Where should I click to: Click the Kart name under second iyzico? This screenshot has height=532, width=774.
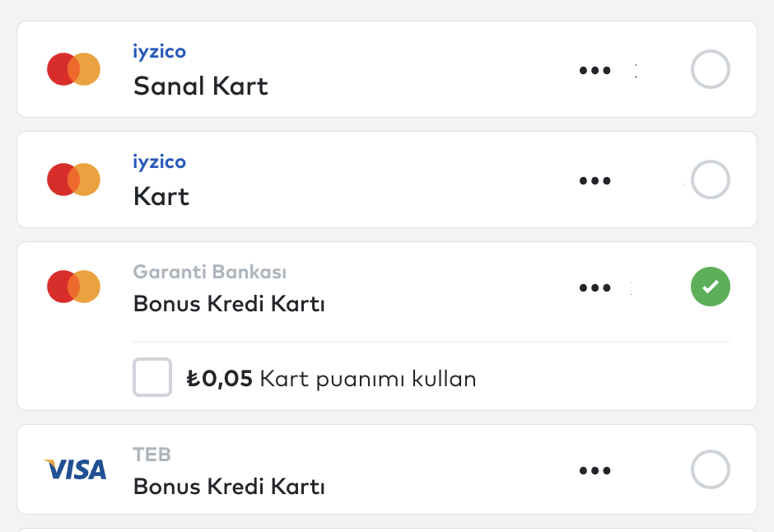[x=161, y=196]
